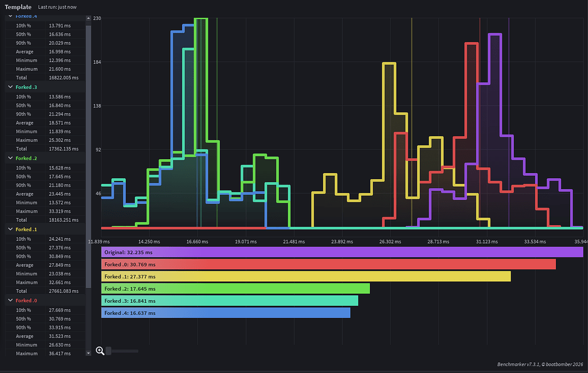Click the stats panel scrollbar thumb
Image resolution: width=588 pixels, height=373 pixels.
point(88,157)
